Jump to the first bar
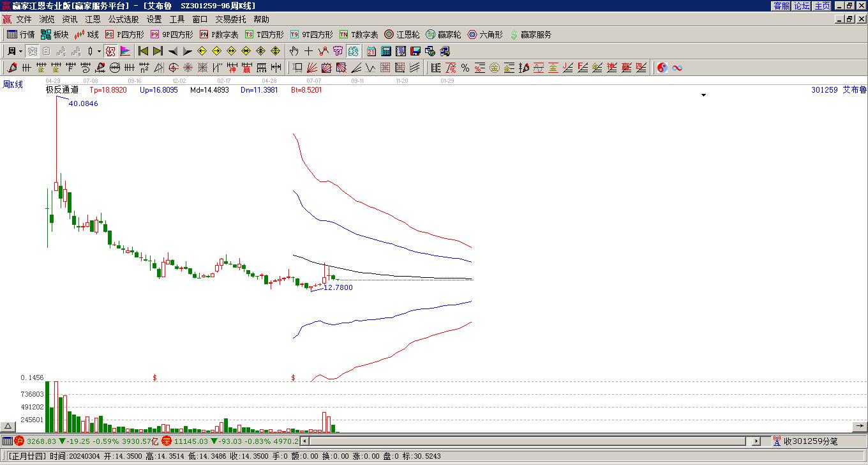The image size is (868, 465). (144, 51)
